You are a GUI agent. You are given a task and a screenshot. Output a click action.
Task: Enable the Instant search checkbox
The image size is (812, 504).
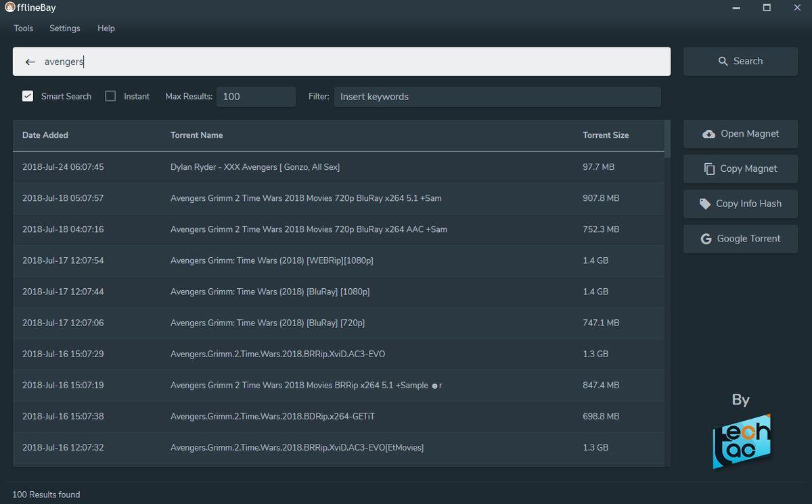[x=110, y=96]
